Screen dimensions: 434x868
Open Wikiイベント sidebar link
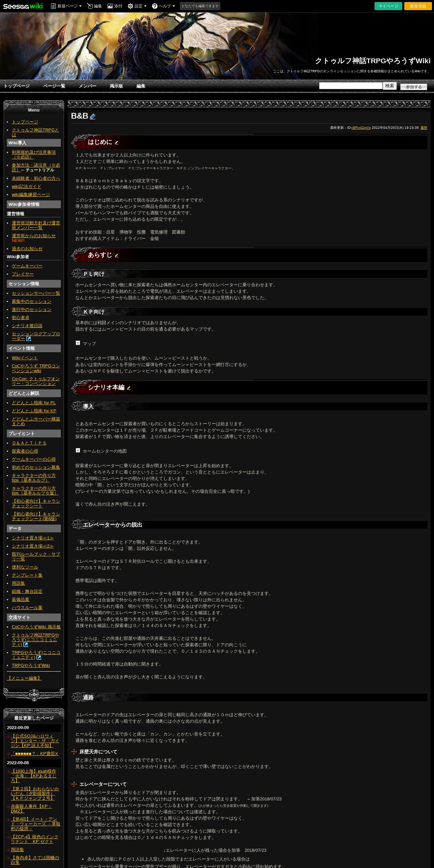[25, 358]
